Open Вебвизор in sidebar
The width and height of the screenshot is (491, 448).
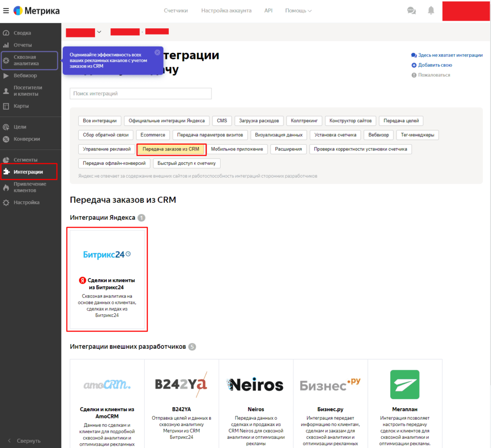(x=25, y=75)
